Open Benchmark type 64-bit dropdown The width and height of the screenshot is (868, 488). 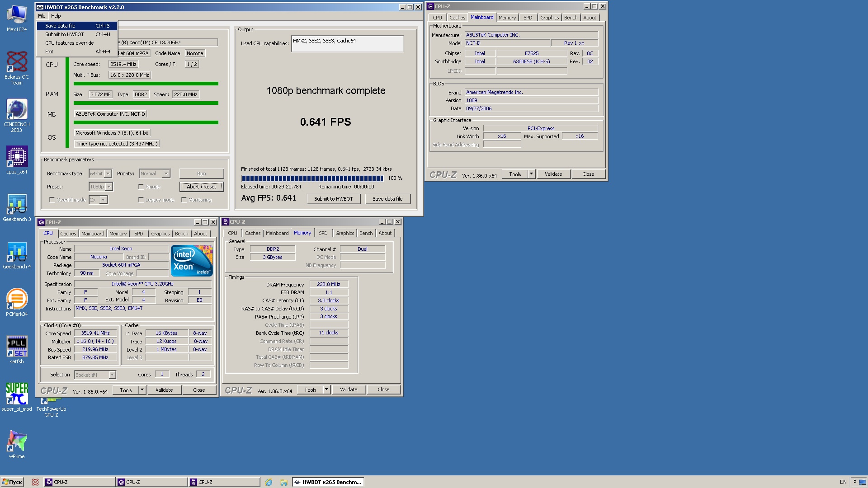(x=100, y=174)
